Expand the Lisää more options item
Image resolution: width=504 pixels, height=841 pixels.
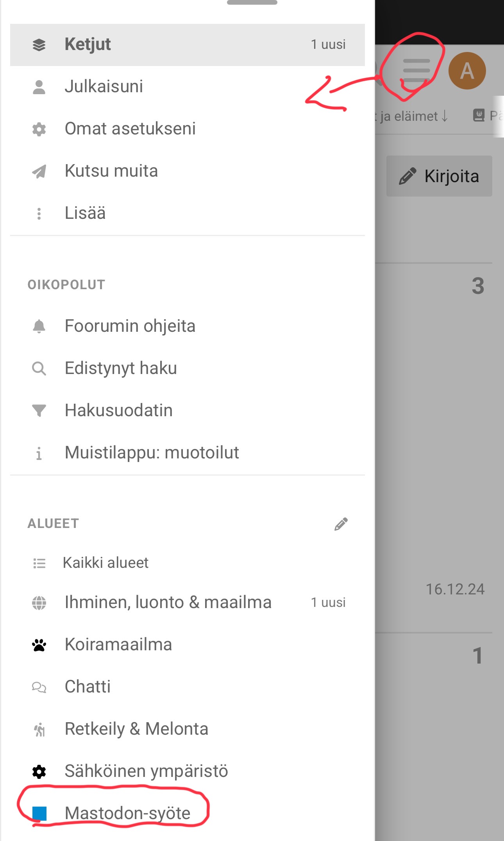tap(85, 213)
